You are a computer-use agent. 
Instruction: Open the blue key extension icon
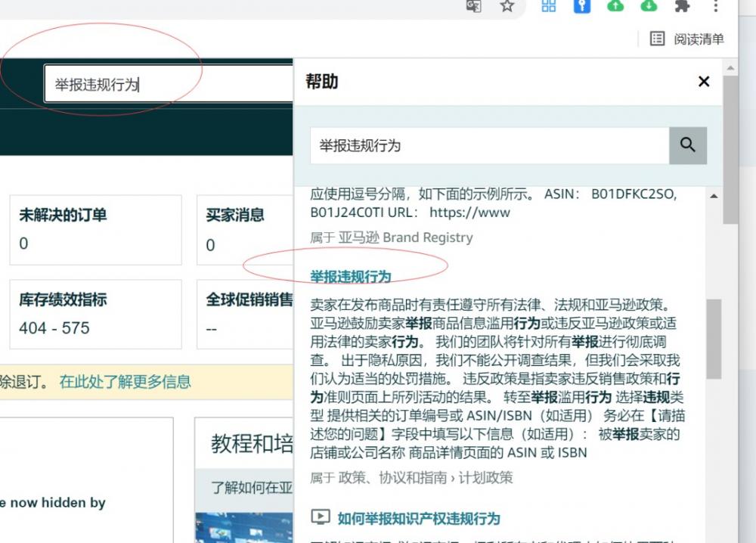pyautogui.click(x=582, y=6)
